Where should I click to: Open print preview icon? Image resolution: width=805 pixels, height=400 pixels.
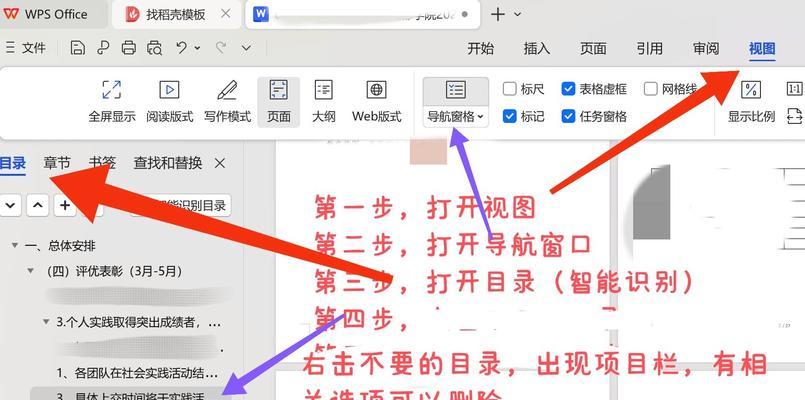[155, 48]
